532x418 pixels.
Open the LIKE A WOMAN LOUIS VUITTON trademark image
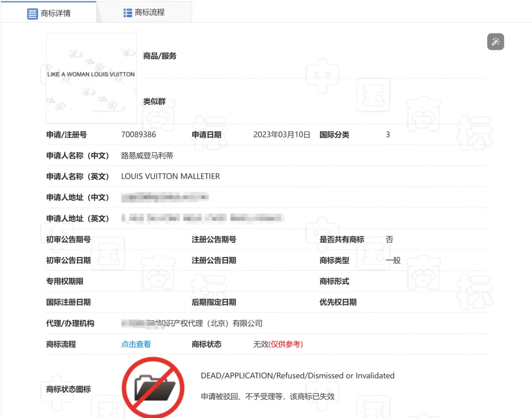click(91, 78)
